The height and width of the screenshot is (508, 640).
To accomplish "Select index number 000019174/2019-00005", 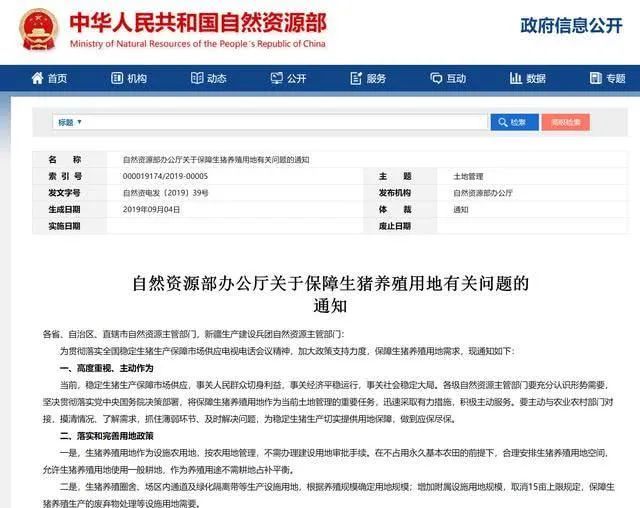I will pos(165,176).
